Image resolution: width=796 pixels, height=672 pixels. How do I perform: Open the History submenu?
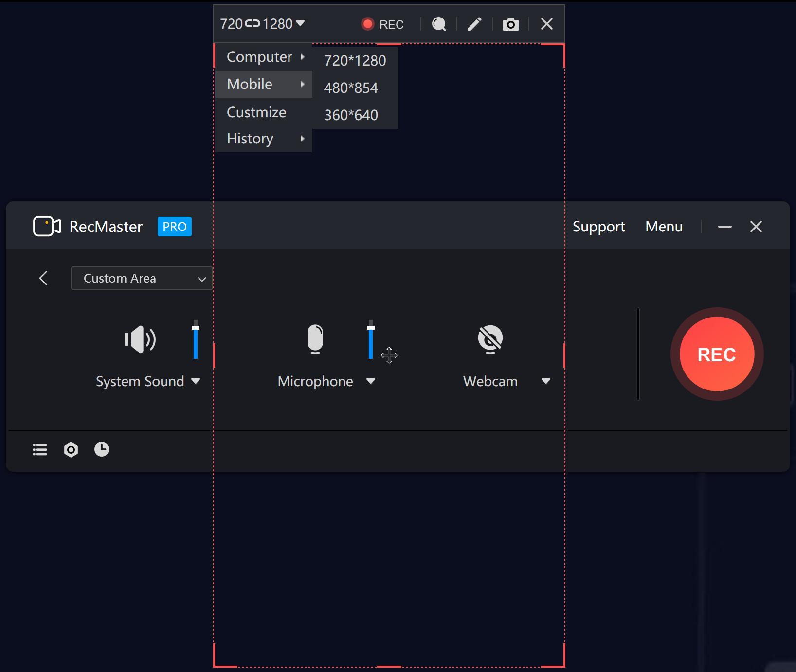(263, 139)
